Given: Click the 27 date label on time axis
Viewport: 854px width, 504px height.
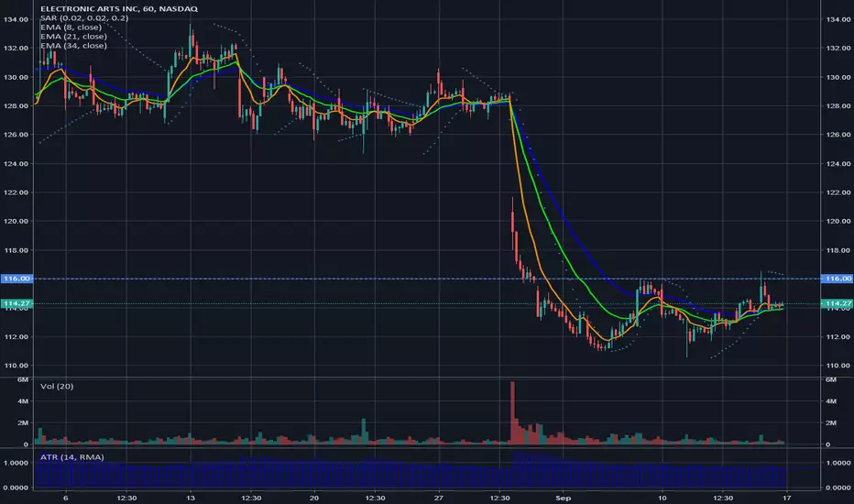Looking at the screenshot, I should tap(438, 498).
